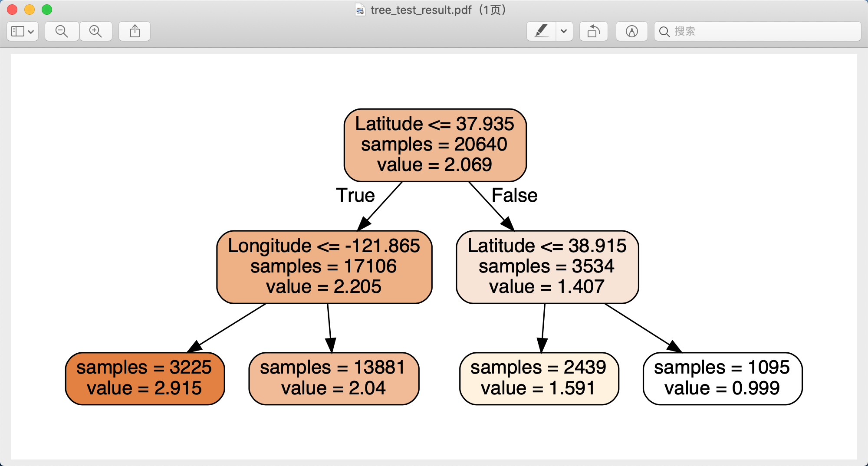Click the leaf text 'samples = 13881'
Screen dimensions: 868x466
point(332,368)
